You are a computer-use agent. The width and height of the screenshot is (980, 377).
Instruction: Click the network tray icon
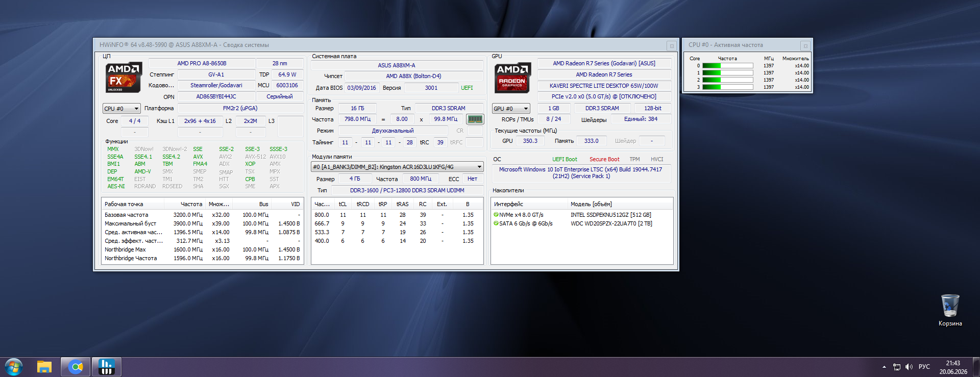[897, 367]
